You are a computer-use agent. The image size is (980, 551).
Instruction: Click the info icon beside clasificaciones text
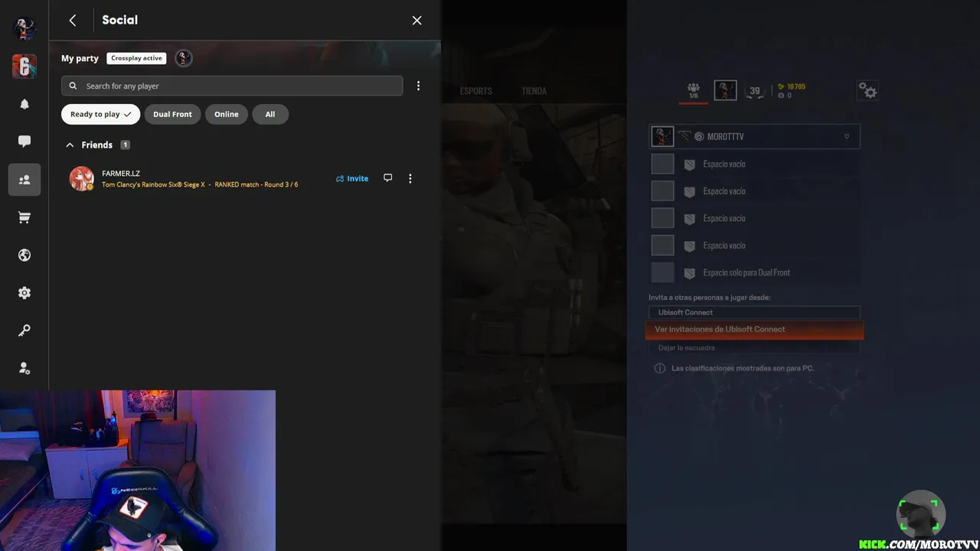tap(659, 368)
